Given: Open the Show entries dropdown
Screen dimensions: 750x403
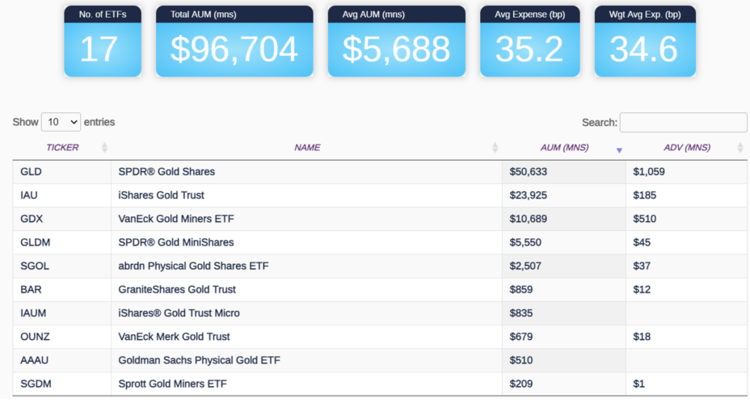Looking at the screenshot, I should click(x=60, y=122).
